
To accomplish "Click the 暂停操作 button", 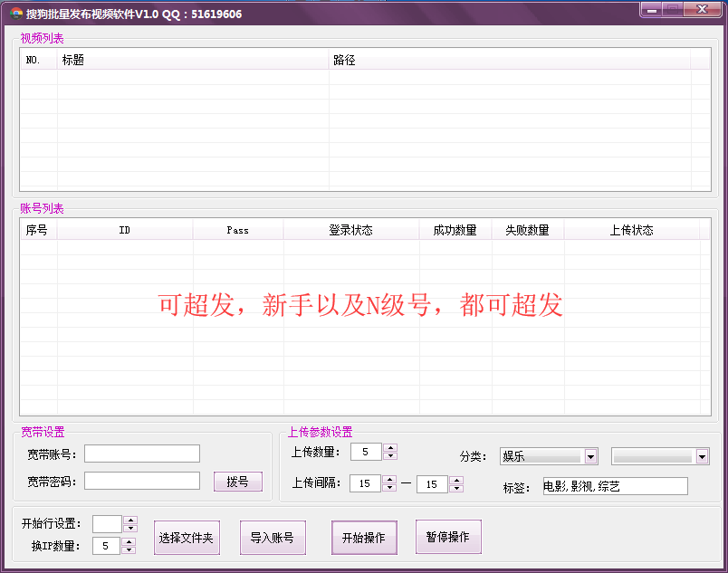I will coord(448,537).
